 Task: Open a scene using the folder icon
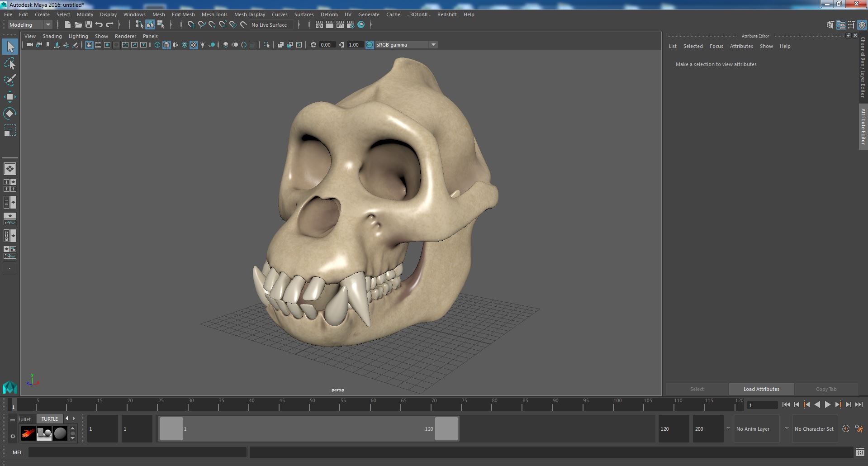point(78,25)
